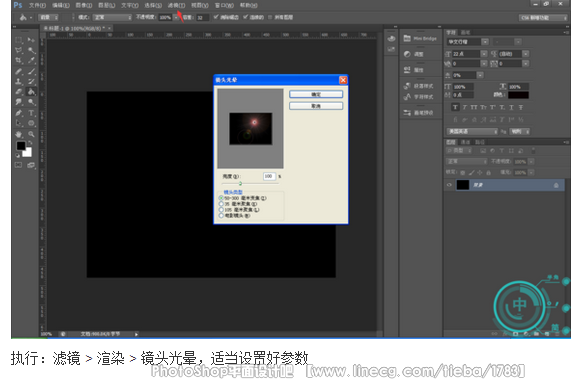The height and width of the screenshot is (388, 575).
Task: Open layer blend mode dropdown 正常
Action: click(x=467, y=161)
